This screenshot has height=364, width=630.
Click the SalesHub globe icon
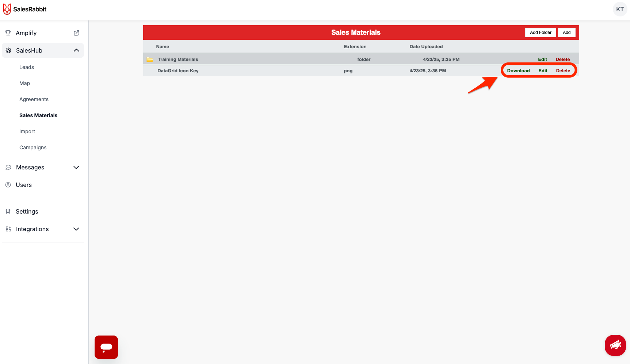pos(8,50)
